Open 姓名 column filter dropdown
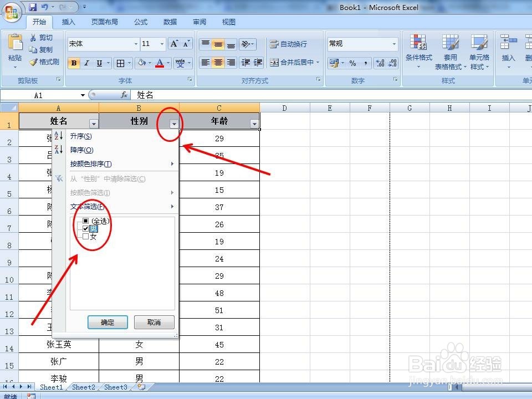This screenshot has height=399, width=532. point(93,124)
